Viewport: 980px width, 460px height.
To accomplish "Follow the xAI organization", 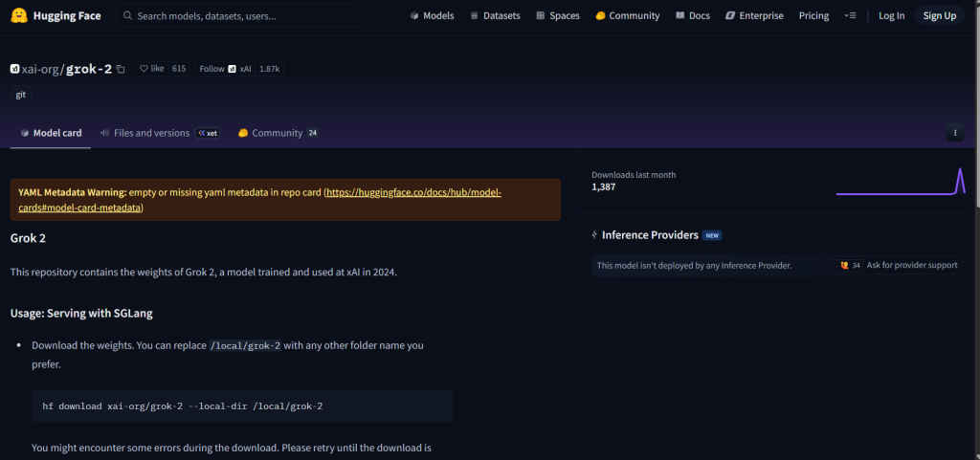I will 212,69.
